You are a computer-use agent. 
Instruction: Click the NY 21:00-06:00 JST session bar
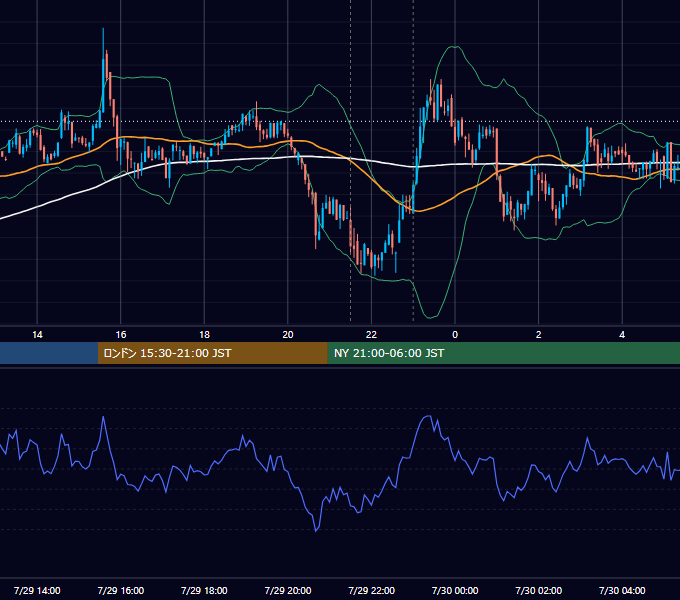pos(503,353)
